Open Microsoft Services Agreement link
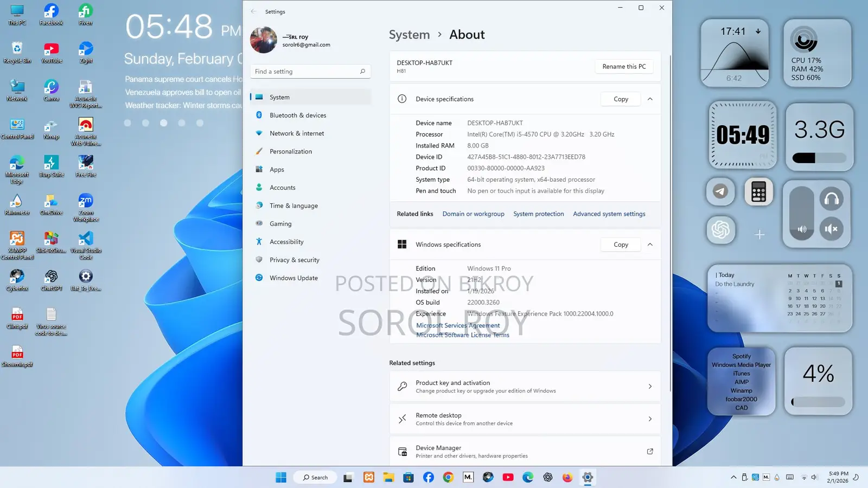Screen dimensions: 868x488 pos(458,325)
